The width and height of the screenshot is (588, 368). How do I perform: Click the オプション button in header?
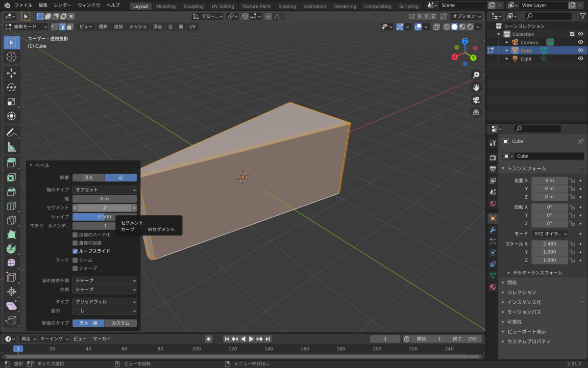point(466,16)
